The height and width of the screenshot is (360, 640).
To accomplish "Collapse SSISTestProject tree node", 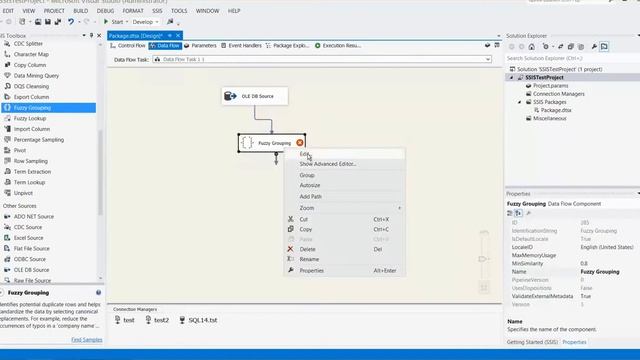I will coord(511,78).
